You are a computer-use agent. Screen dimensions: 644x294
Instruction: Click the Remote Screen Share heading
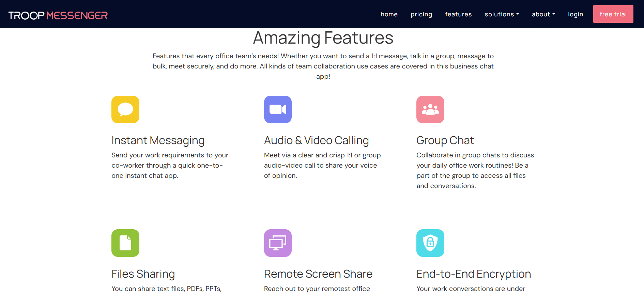[x=318, y=274]
